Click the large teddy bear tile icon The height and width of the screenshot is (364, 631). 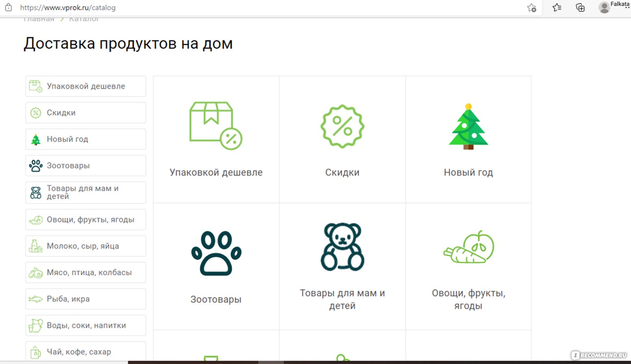click(342, 246)
